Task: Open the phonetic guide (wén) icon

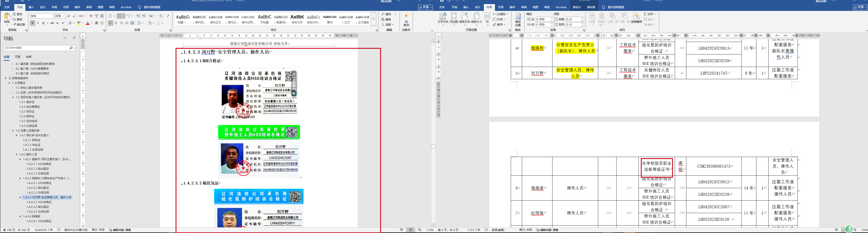Action: [96, 16]
